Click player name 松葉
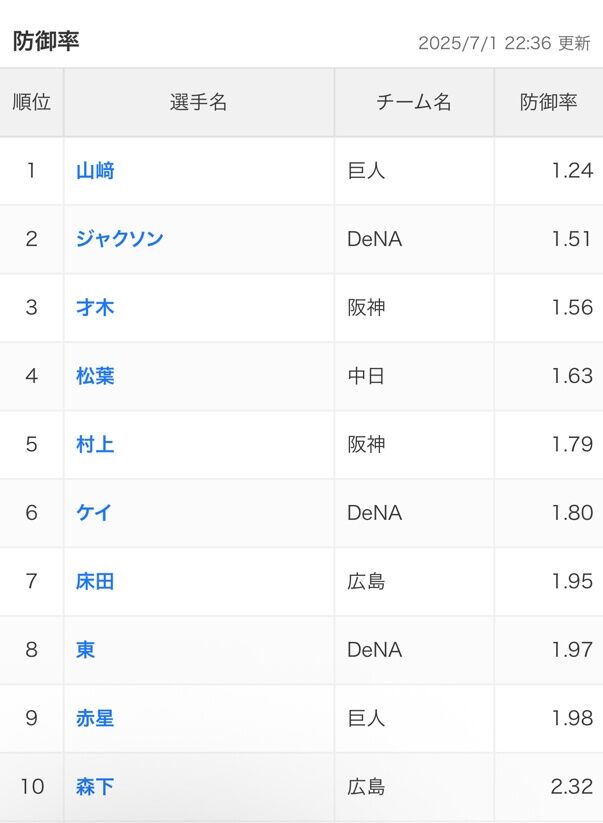The height and width of the screenshot is (823, 603). coord(95,376)
